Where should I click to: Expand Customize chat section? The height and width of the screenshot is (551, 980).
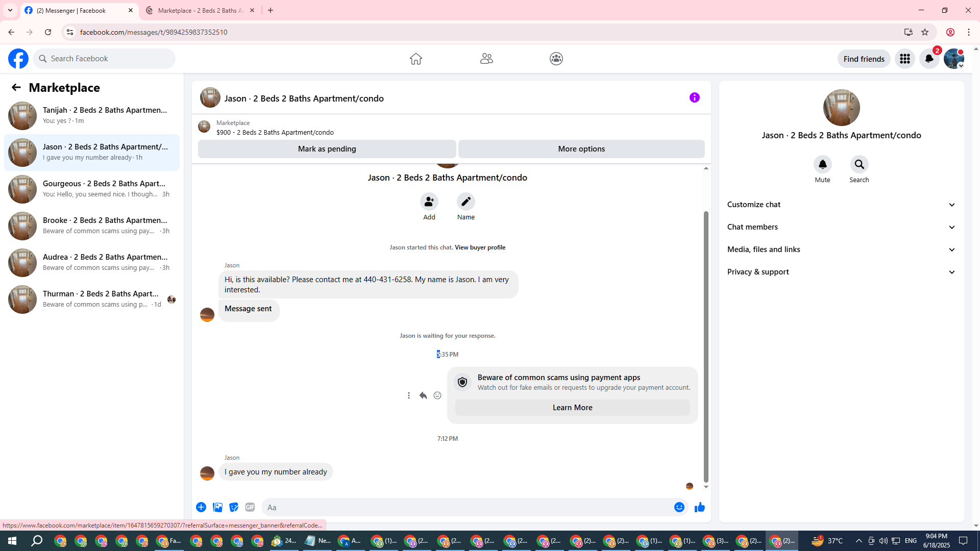tap(842, 205)
